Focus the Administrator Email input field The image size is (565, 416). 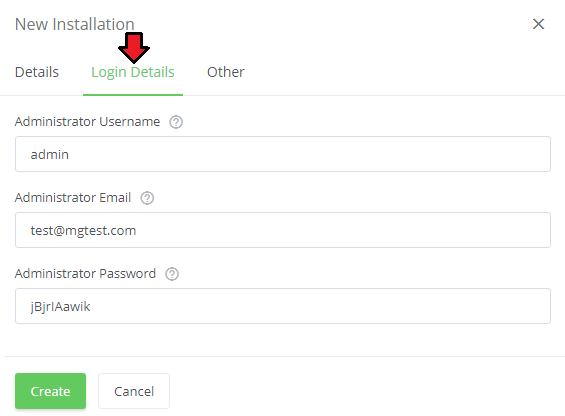(283, 230)
